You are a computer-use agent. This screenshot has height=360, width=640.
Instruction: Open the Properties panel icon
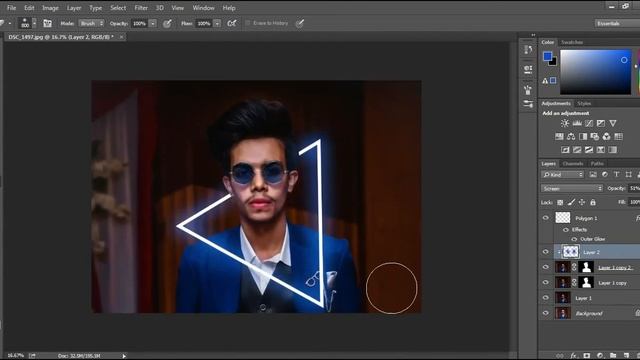point(528,69)
